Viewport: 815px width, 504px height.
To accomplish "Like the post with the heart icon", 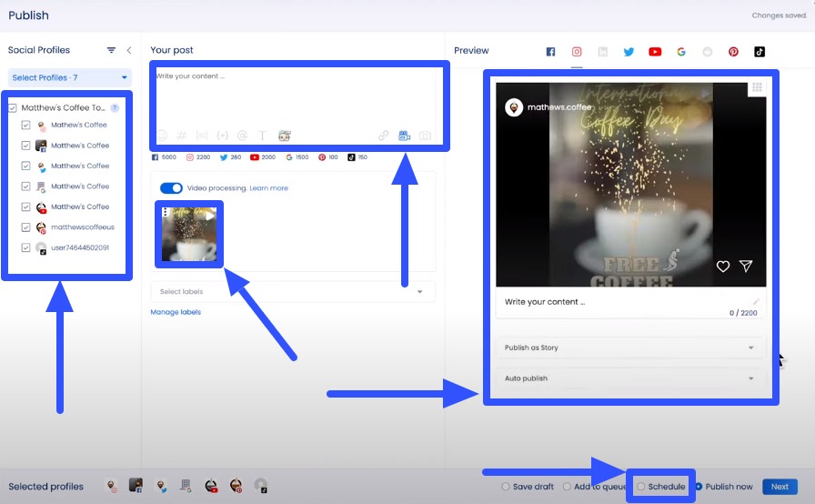I will [723, 266].
